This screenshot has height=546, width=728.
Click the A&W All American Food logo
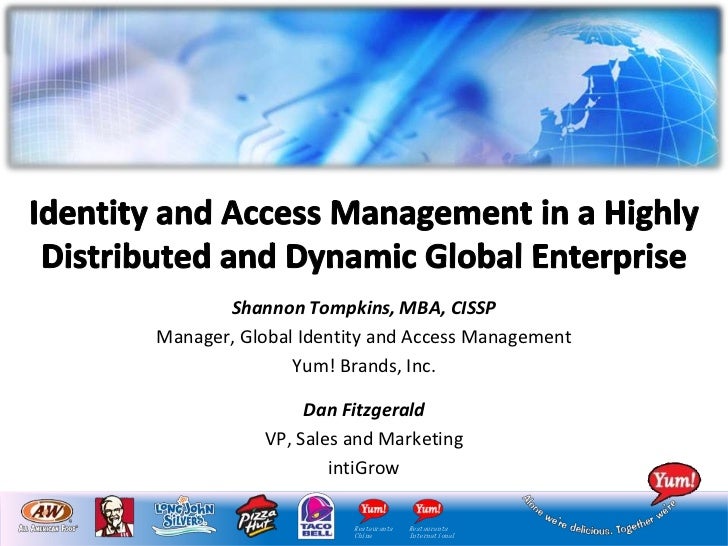[47, 516]
